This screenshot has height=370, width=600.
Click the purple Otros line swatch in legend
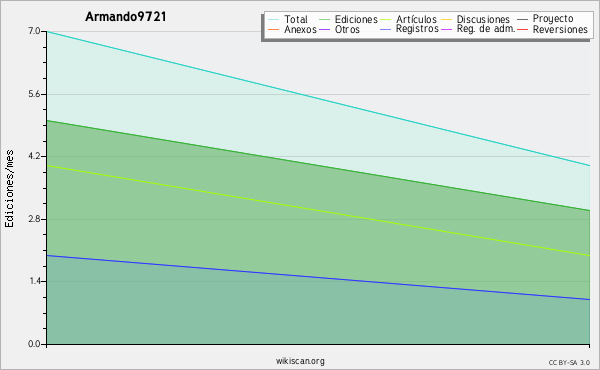[x=324, y=29]
